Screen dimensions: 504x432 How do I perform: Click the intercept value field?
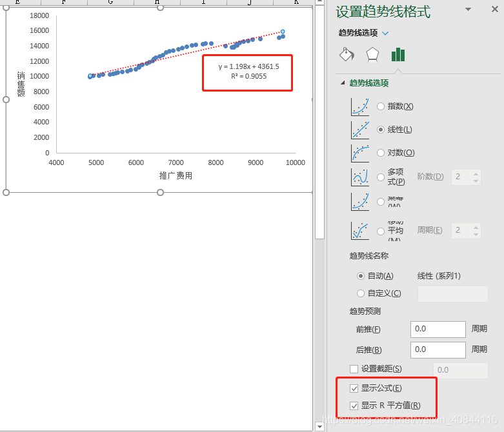click(x=460, y=370)
